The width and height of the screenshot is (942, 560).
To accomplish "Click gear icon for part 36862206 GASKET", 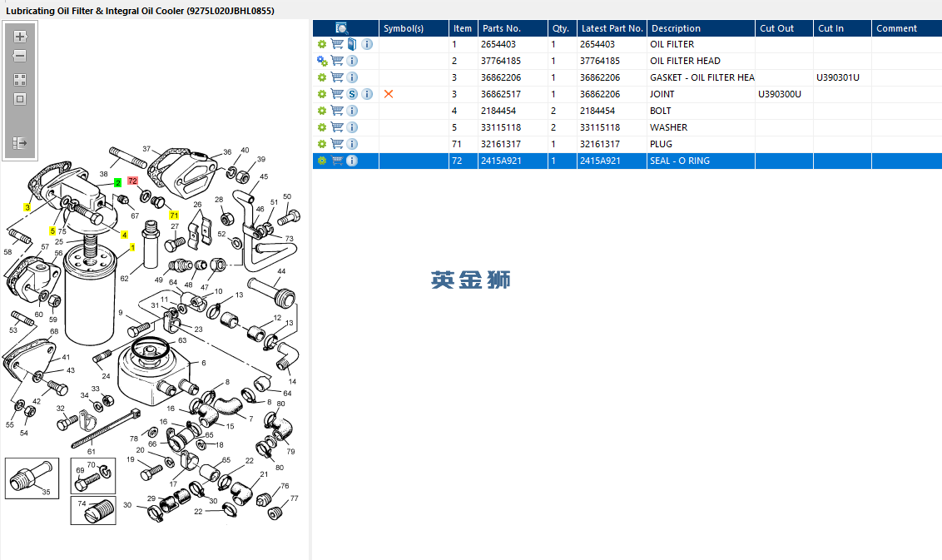I will [322, 77].
